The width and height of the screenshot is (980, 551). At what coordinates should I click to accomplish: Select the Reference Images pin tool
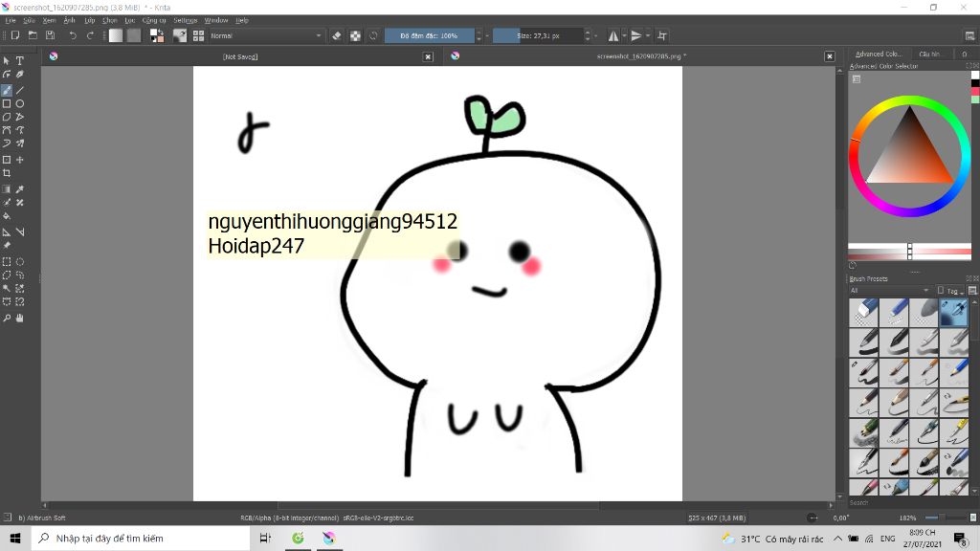7,246
